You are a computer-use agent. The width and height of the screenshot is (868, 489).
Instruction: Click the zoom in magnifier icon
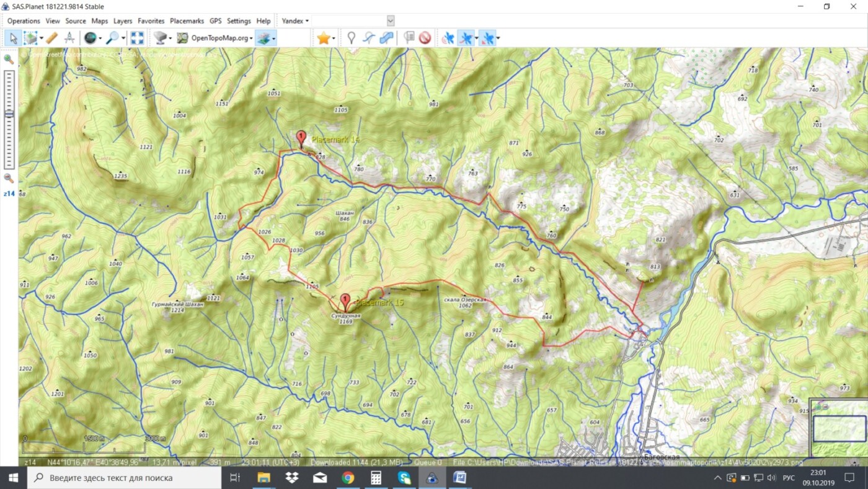9,60
